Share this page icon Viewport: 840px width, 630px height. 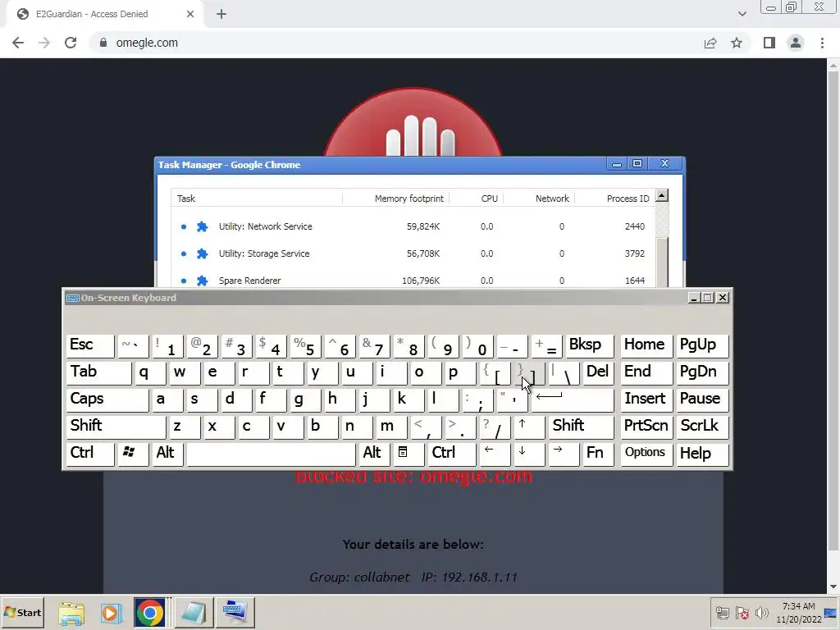710,43
